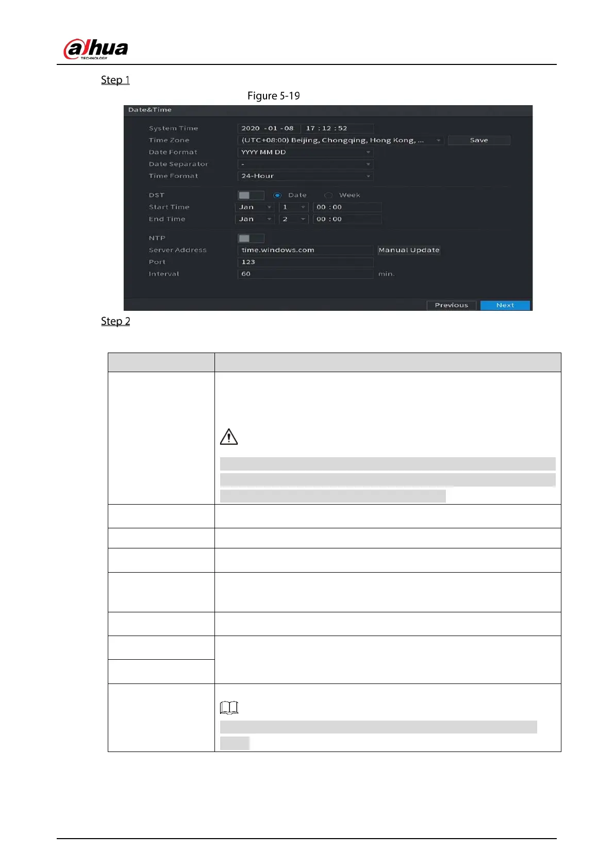Image resolution: width=614 pixels, height=868 pixels.
Task: Click the System Time label
Action: click(x=174, y=128)
